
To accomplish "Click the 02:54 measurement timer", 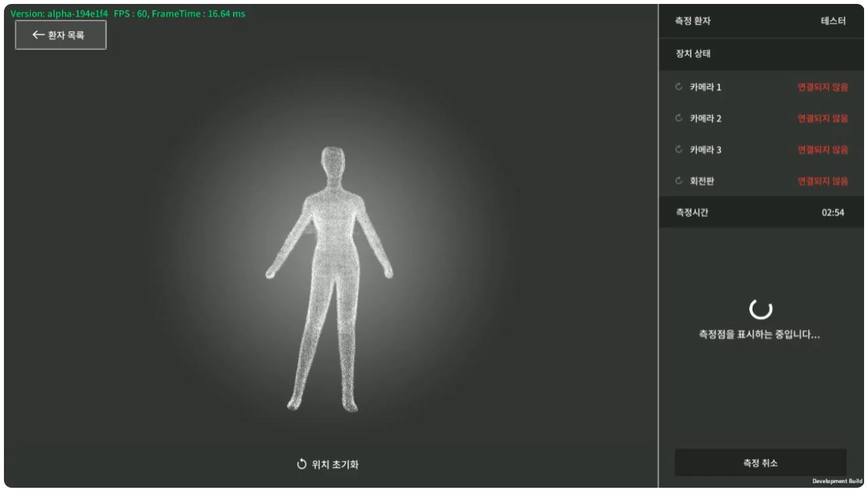I will (x=833, y=213).
